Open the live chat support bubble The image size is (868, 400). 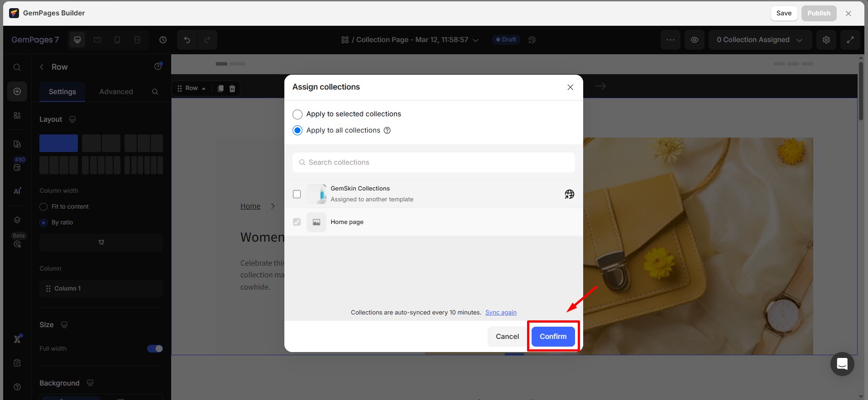coord(842,364)
